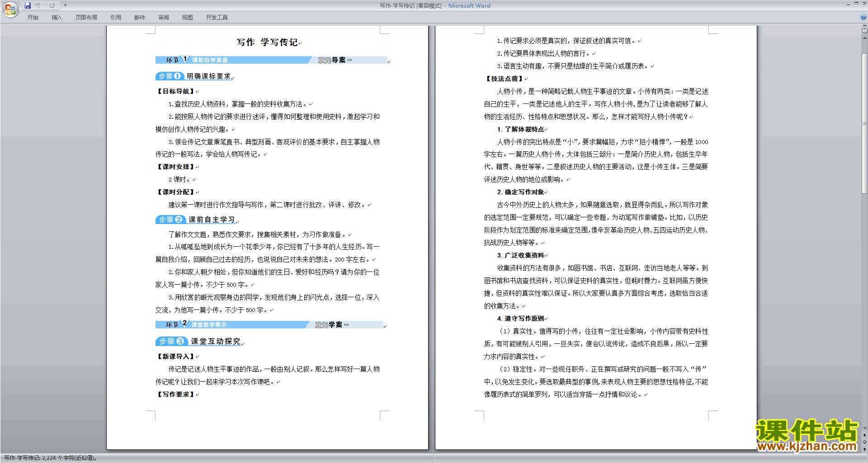
Task: Click the line starting 2.传记要具体表现
Action: click(x=544, y=53)
